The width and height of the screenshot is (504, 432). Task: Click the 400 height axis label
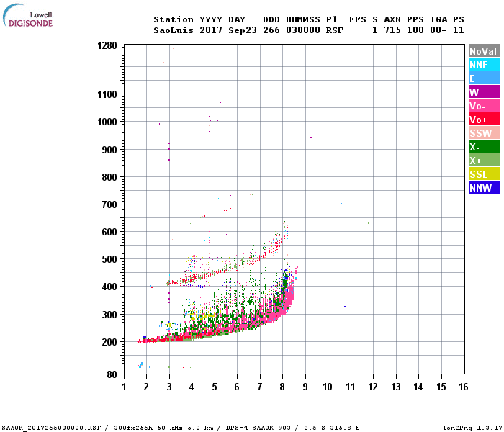109,287
